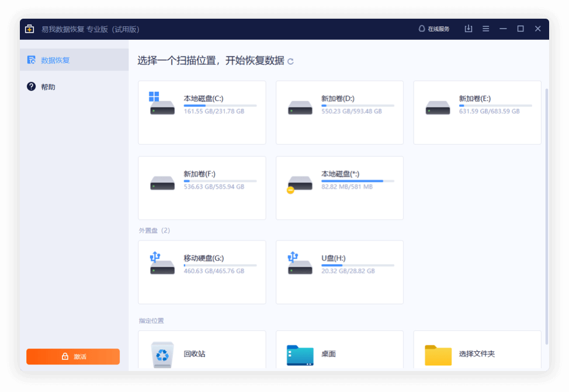The height and width of the screenshot is (392, 569).
Task: Click the 回收站 recycle bin icon
Action: (x=162, y=355)
